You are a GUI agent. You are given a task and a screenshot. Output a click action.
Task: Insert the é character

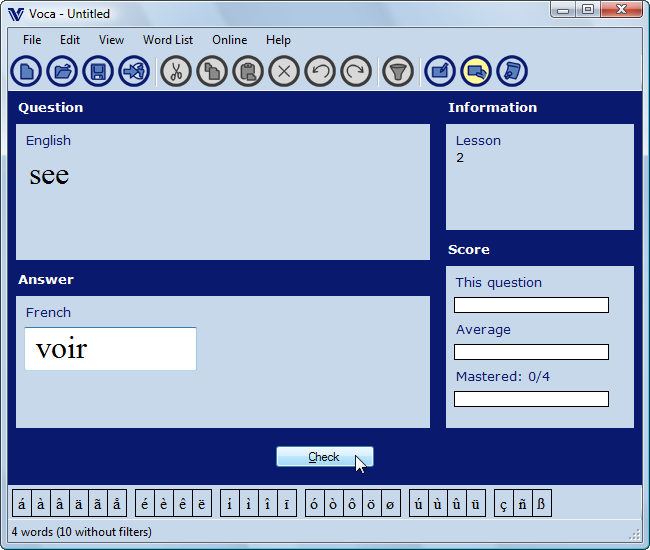[145, 504]
